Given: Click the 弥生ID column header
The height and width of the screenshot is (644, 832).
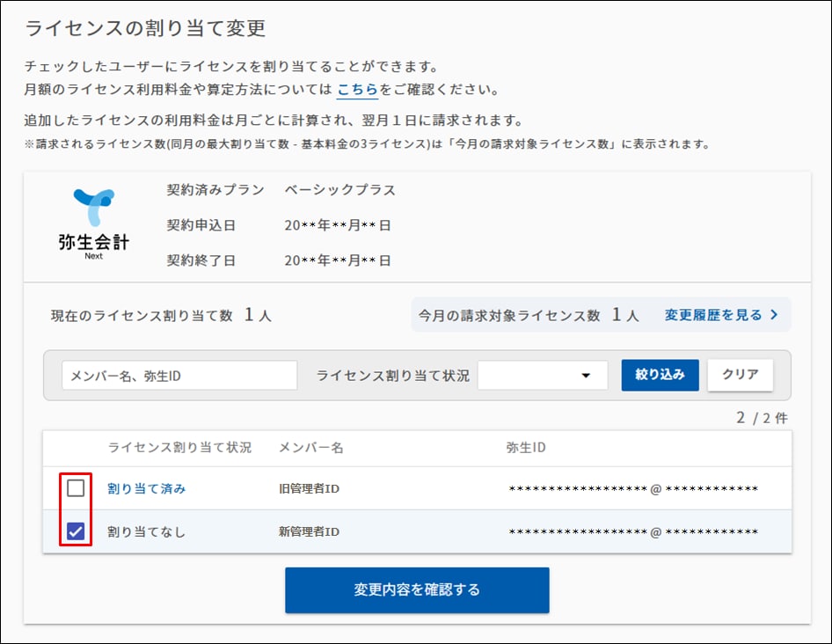Looking at the screenshot, I should (526, 448).
